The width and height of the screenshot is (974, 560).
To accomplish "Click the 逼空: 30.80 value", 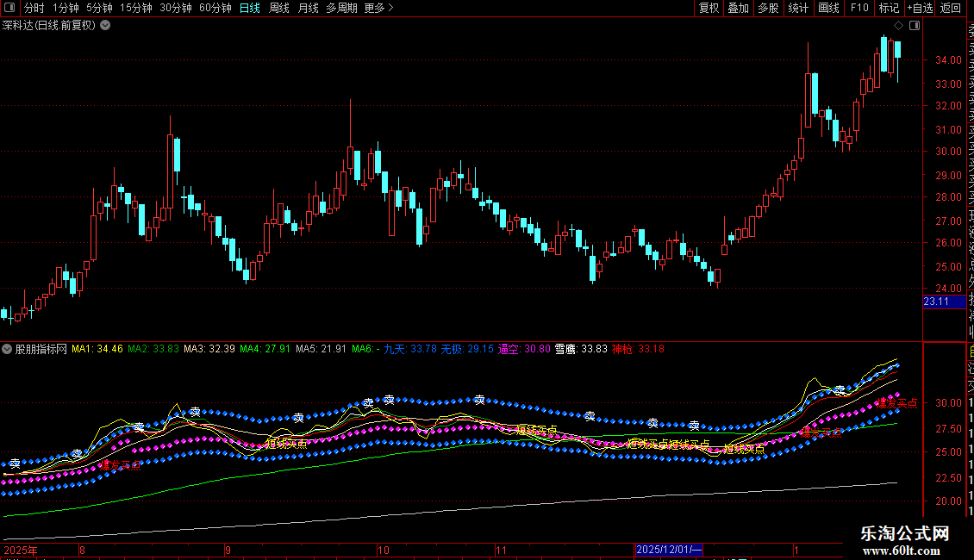I will pyautogui.click(x=524, y=349).
